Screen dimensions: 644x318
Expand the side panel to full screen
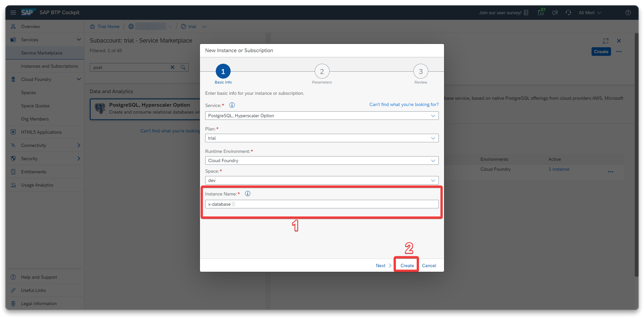point(606,41)
